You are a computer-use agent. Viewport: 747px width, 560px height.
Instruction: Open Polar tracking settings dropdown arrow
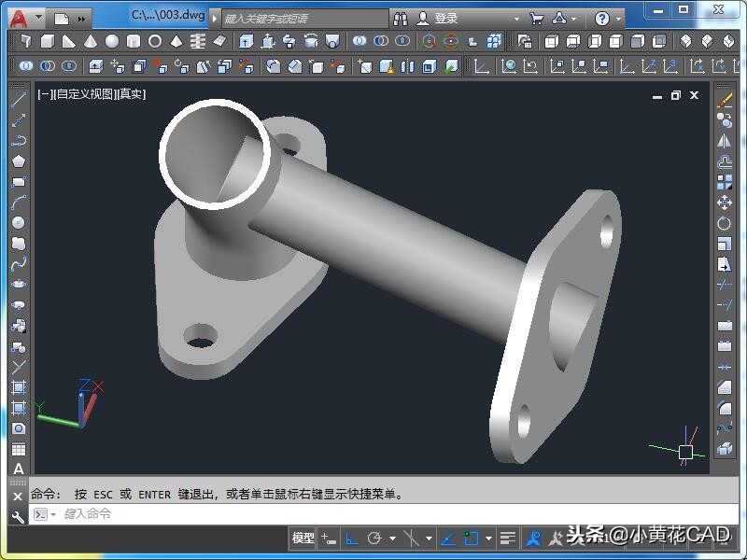[x=392, y=539]
